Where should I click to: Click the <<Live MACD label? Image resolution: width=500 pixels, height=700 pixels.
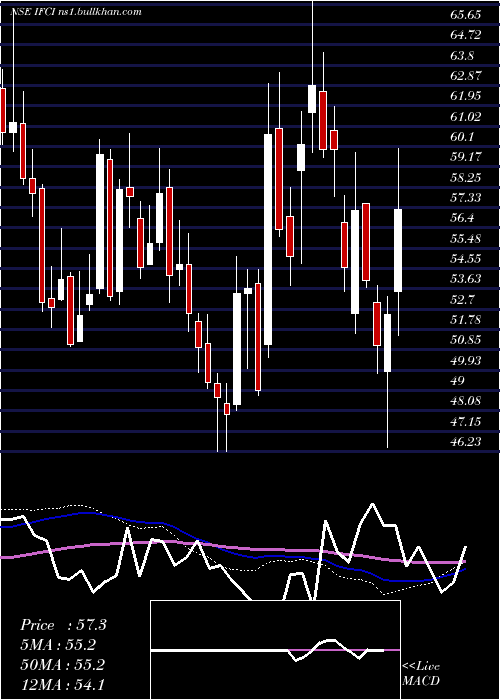pyautogui.click(x=421, y=674)
